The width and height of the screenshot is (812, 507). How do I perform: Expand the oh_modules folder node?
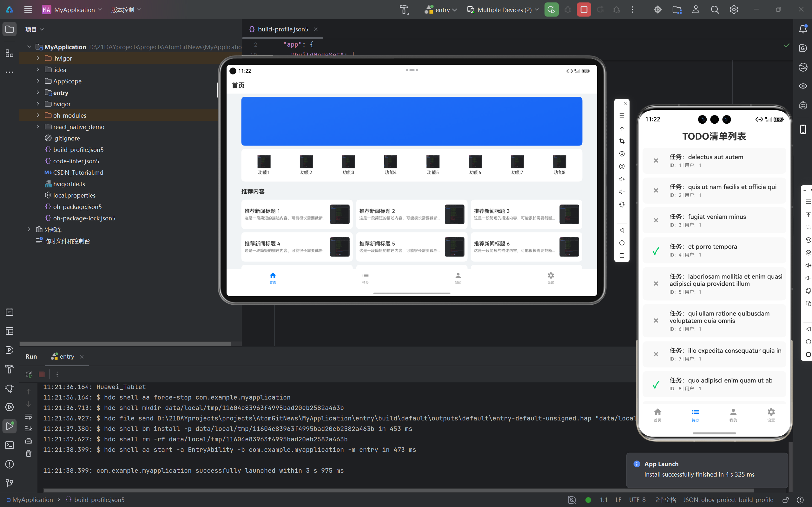(38, 115)
